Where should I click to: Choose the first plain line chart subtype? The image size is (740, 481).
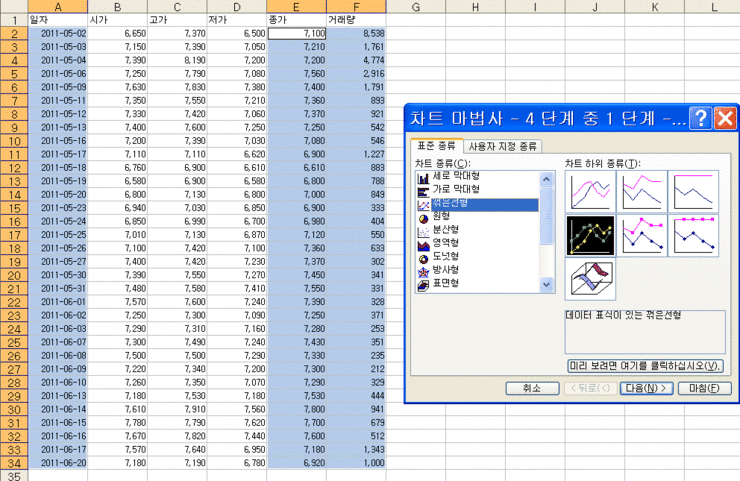(590, 191)
